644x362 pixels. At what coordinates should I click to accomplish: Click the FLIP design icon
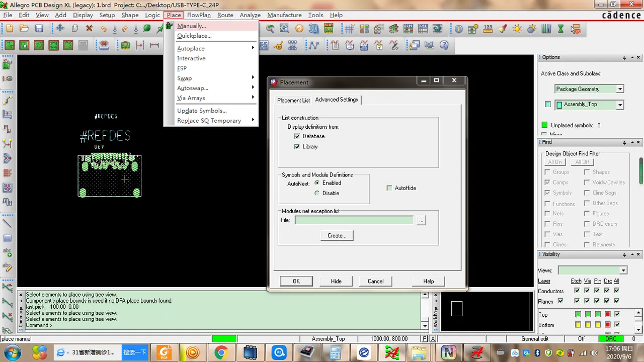(x=329, y=29)
